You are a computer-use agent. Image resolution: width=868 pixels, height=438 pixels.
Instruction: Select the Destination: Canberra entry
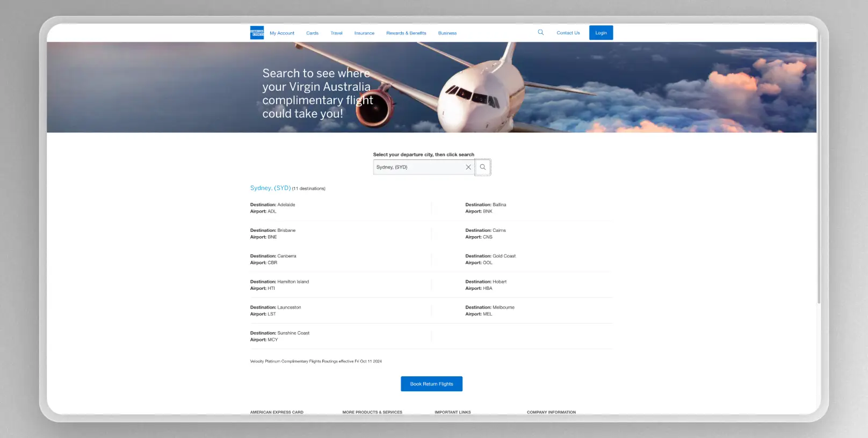tap(273, 256)
